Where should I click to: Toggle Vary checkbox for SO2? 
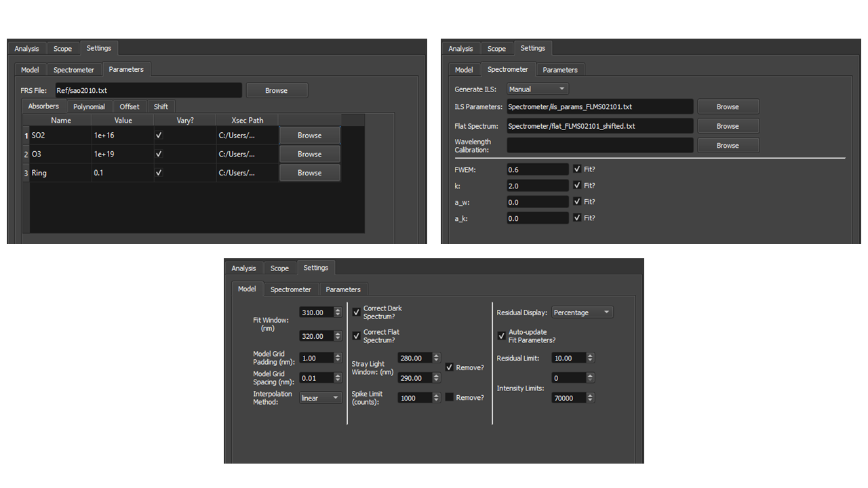click(159, 136)
